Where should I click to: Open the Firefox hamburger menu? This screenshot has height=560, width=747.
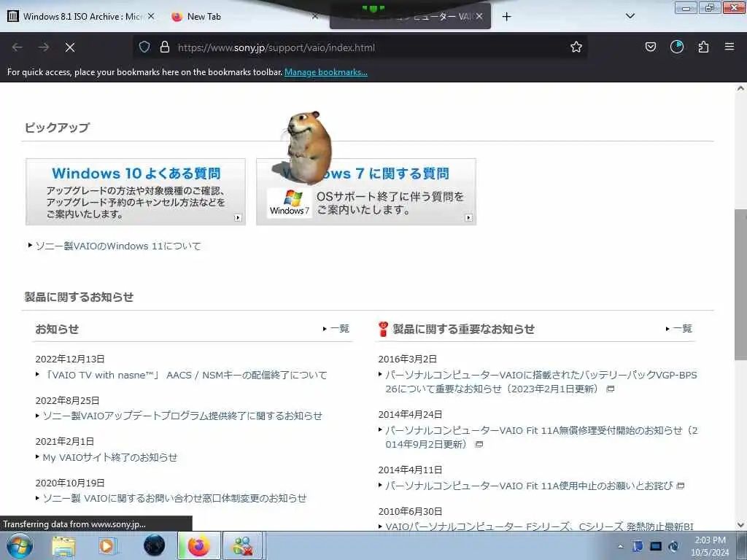729,47
